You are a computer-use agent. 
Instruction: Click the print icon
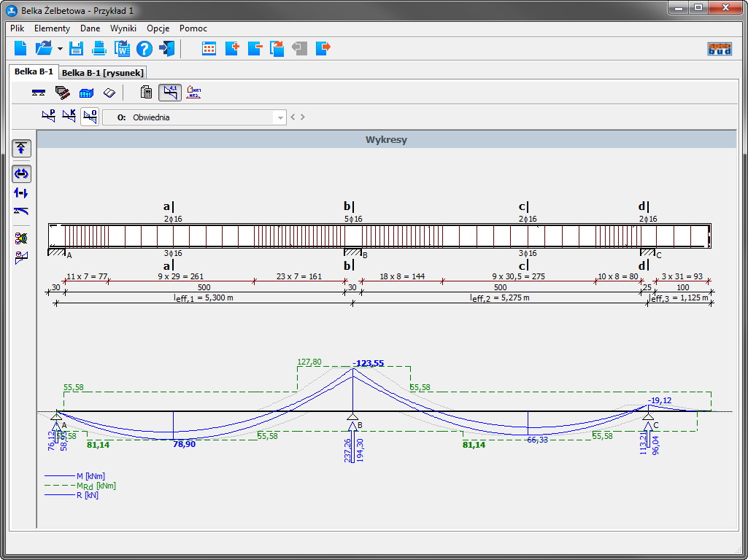tap(99, 49)
